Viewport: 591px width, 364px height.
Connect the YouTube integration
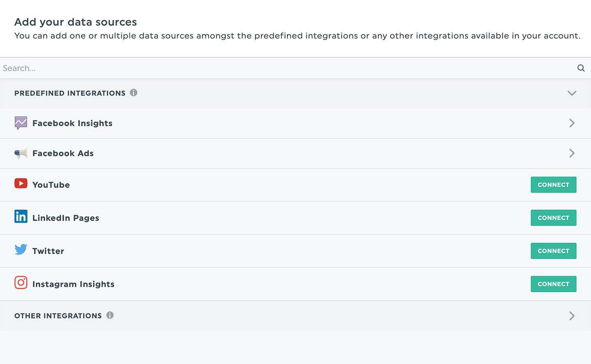(553, 185)
